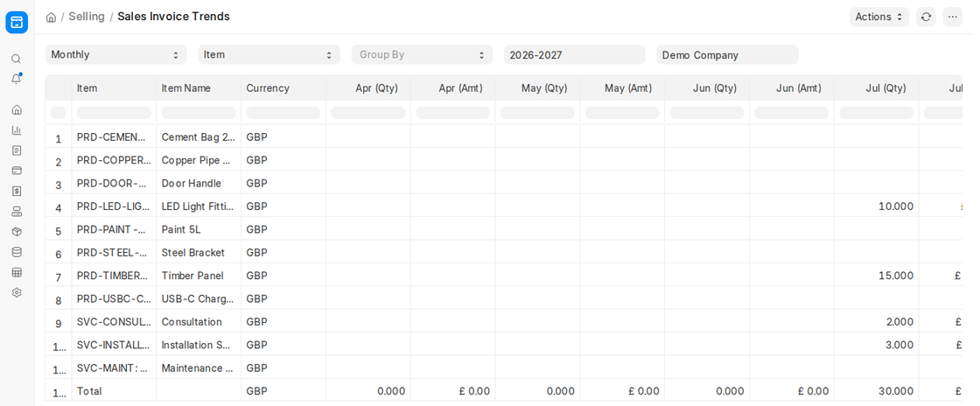The height and width of the screenshot is (406, 980).
Task: Click the Jul quantity 3.000 for Installation
Action: (876, 345)
